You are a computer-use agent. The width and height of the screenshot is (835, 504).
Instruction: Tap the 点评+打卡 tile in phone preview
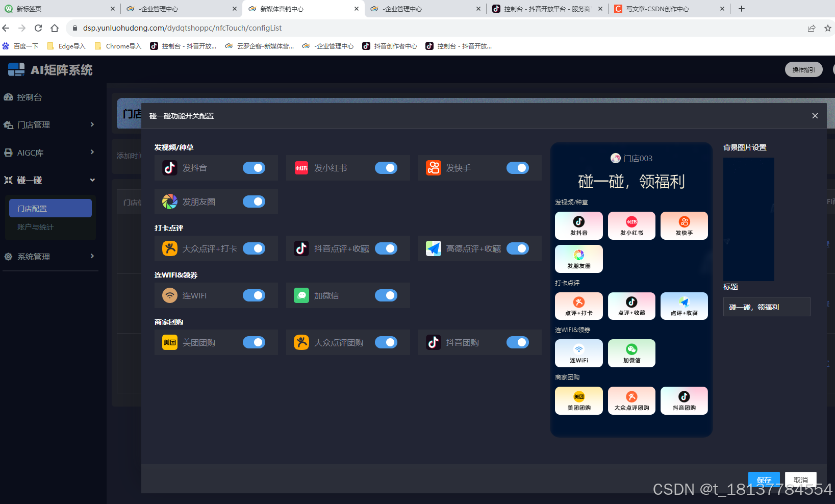click(x=579, y=306)
